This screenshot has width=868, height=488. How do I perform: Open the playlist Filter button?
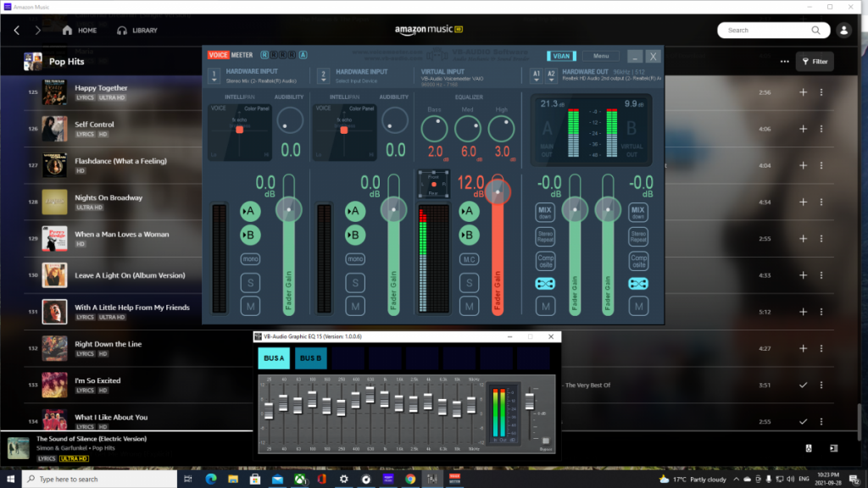pos(815,61)
